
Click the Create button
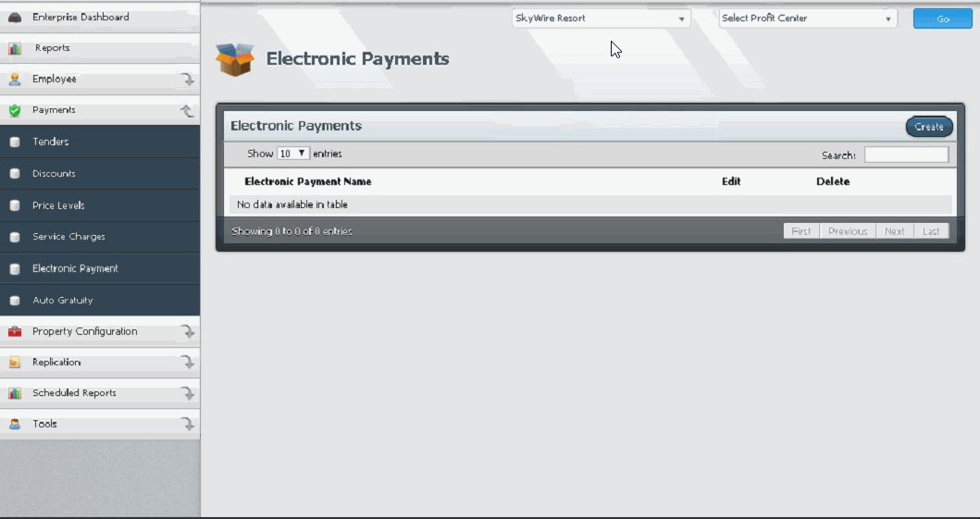click(x=929, y=127)
